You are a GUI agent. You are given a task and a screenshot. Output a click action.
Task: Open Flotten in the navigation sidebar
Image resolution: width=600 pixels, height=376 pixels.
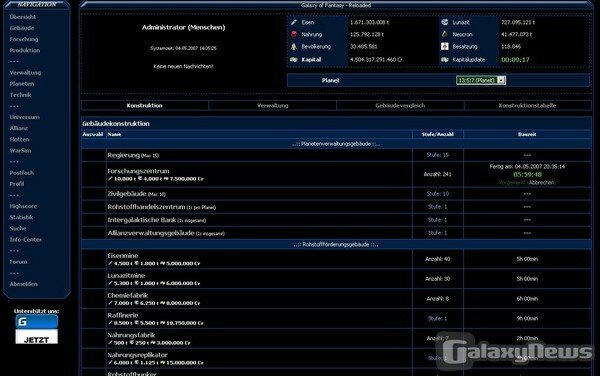click(19, 139)
